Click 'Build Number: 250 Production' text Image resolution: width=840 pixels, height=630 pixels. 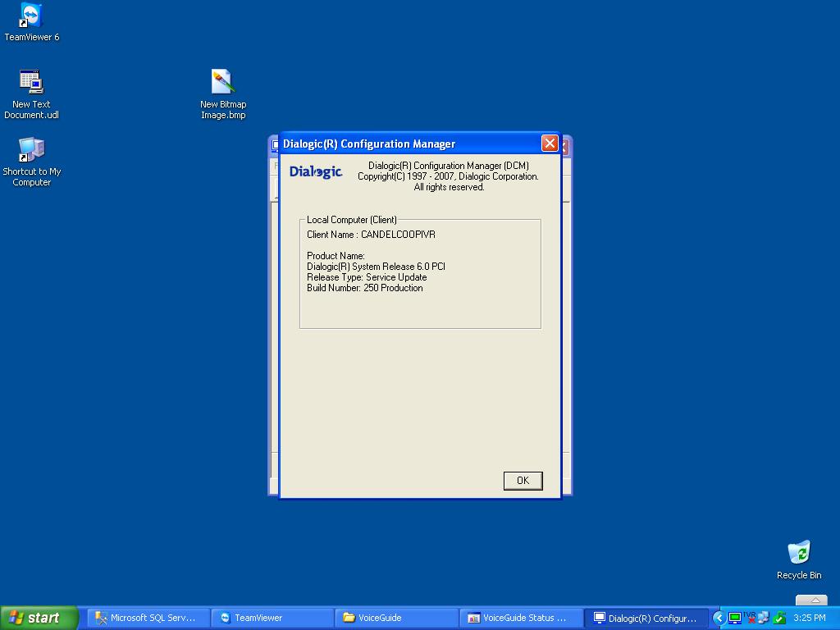tap(365, 288)
